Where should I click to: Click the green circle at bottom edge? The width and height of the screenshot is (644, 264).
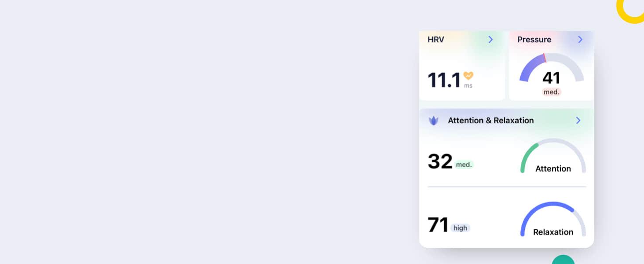click(x=563, y=260)
